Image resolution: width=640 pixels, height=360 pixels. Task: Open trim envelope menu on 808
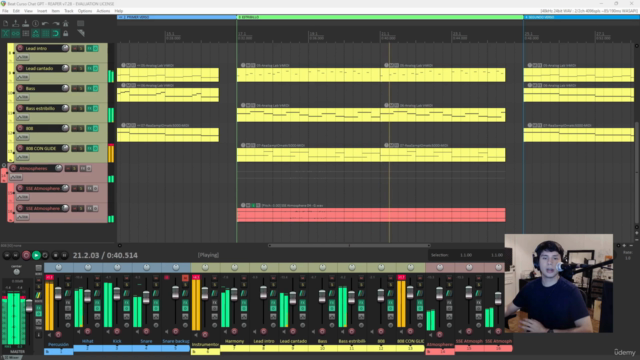(x=22, y=137)
